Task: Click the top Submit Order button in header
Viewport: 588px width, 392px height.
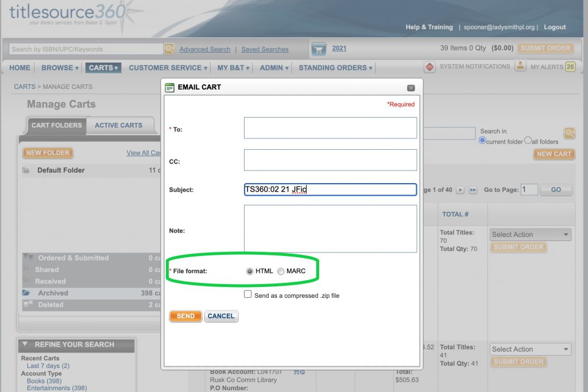Action: 546,48
